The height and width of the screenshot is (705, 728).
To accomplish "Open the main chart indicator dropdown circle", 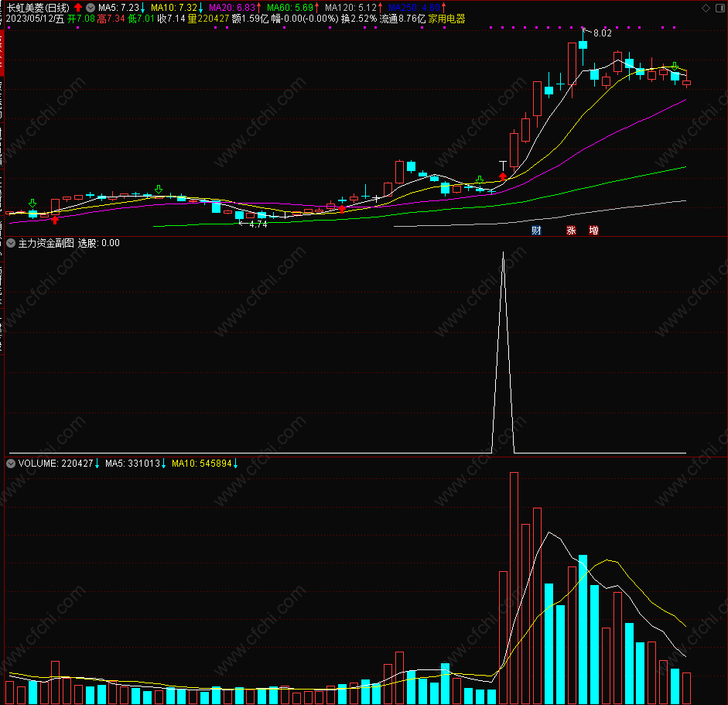I will pyautogui.click(x=91, y=8).
